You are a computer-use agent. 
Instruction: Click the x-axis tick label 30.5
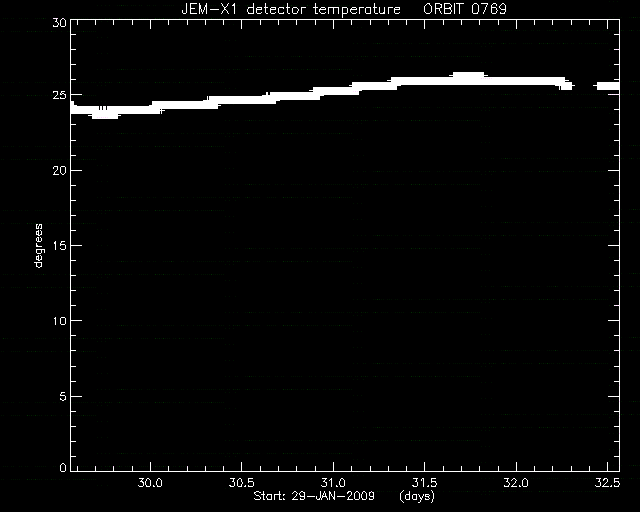242,483
